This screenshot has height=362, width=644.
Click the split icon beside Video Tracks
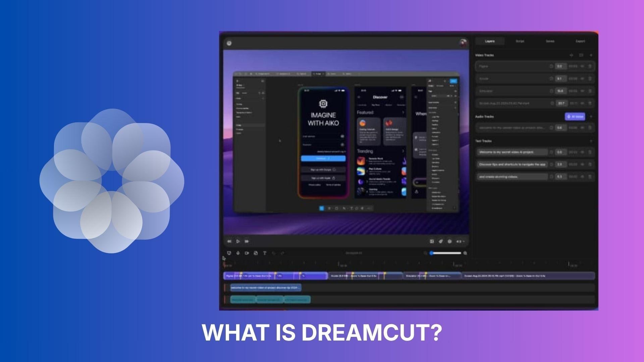point(572,55)
